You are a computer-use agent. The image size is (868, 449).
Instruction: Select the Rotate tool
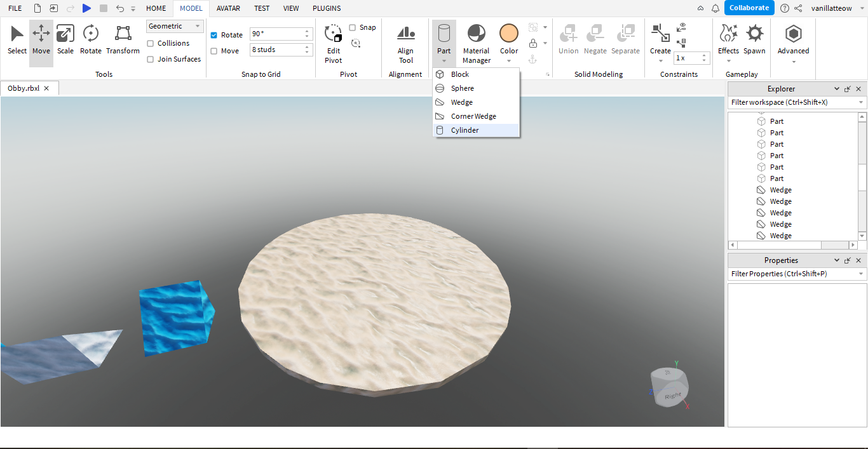point(91,39)
